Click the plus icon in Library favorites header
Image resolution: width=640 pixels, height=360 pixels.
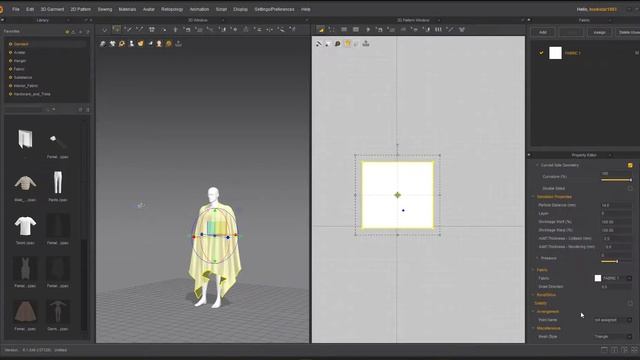[80, 32]
